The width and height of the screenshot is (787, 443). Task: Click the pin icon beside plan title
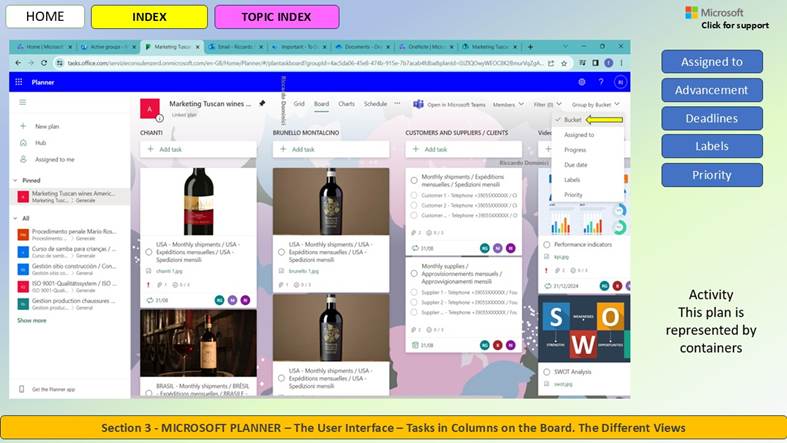tap(262, 103)
